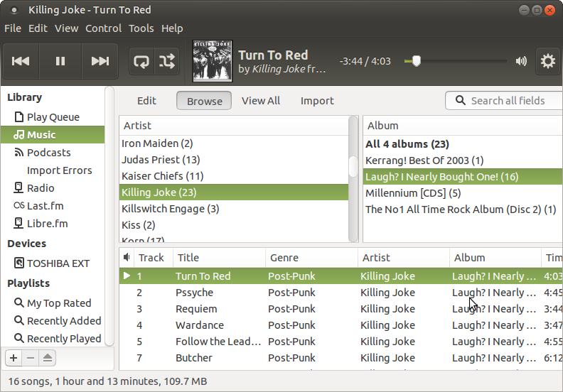Image resolution: width=563 pixels, height=392 pixels.
Task: Select The No1 All Time Rock Album
Action: point(463,209)
